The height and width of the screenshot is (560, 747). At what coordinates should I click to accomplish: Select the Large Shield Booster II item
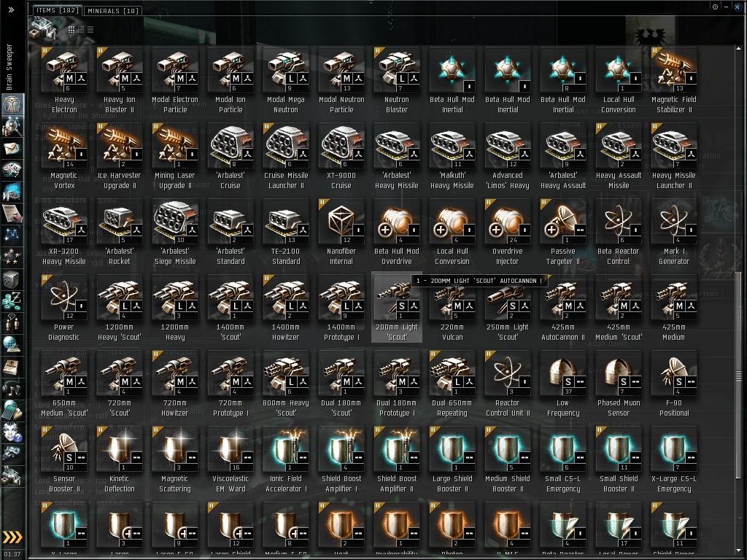click(x=452, y=460)
